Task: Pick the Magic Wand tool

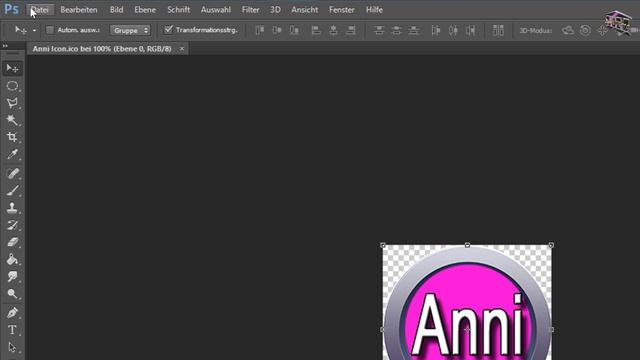Action: [x=12, y=120]
